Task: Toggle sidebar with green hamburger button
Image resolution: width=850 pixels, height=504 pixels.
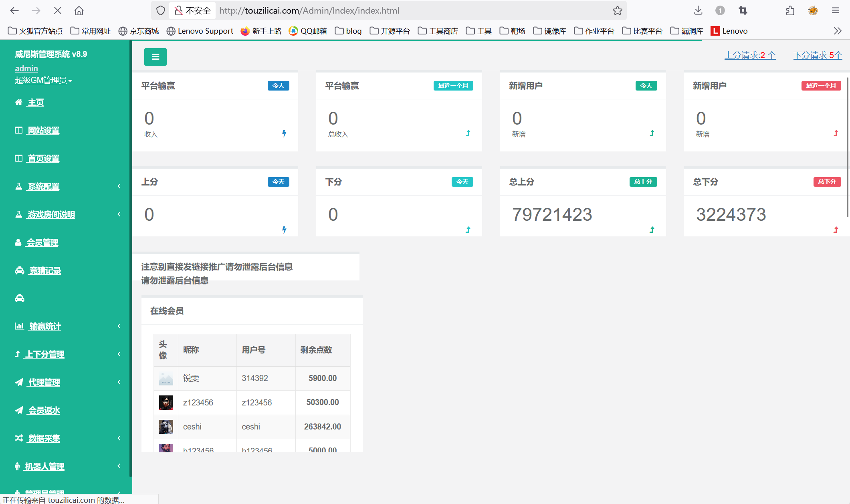Action: pos(155,57)
